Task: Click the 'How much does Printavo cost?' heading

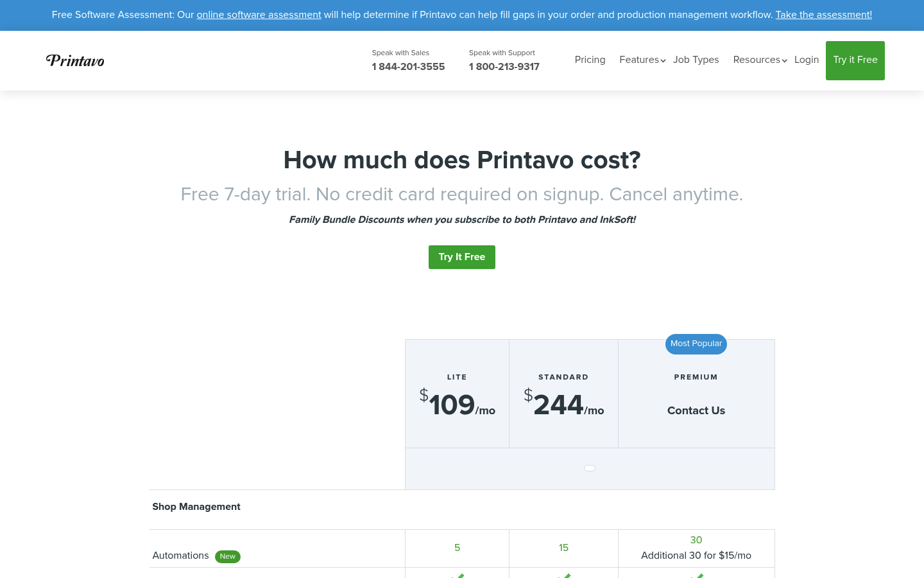Action: pyautogui.click(x=462, y=160)
